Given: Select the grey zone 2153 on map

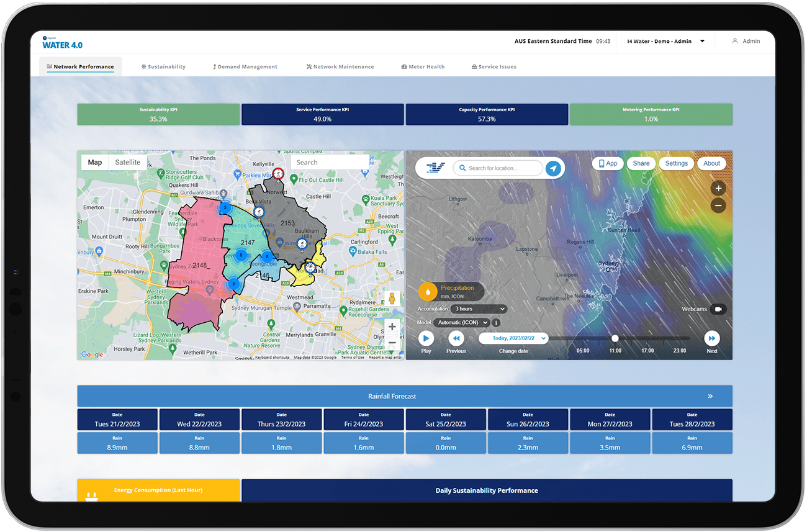Looking at the screenshot, I should [287, 223].
